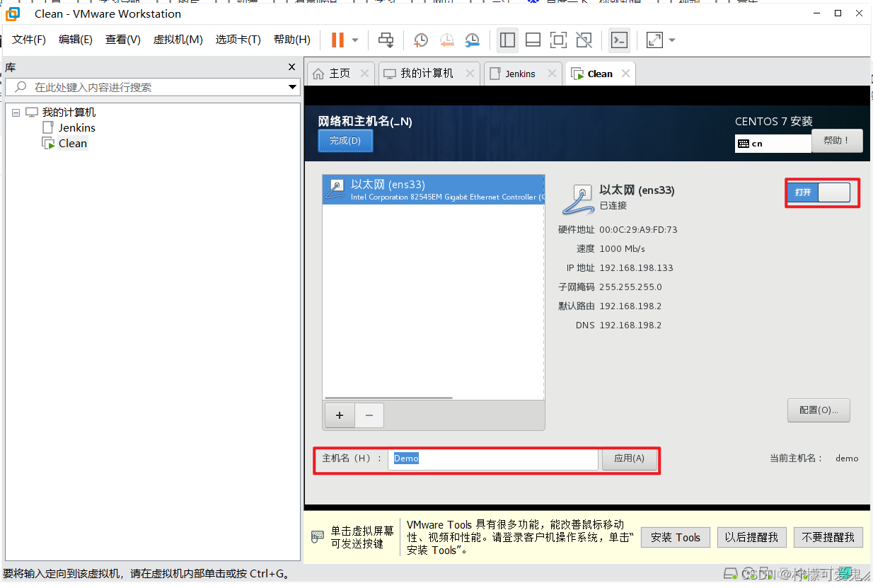Click the CENTOS 7 安装 heading

tap(774, 122)
